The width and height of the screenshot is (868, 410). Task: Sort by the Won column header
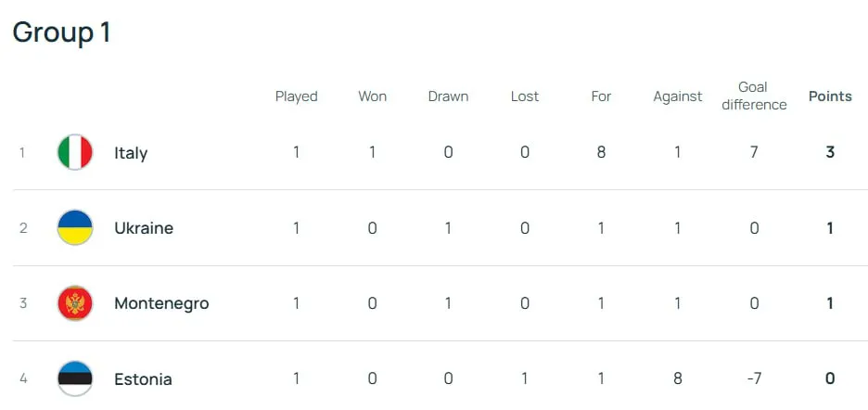(x=373, y=96)
